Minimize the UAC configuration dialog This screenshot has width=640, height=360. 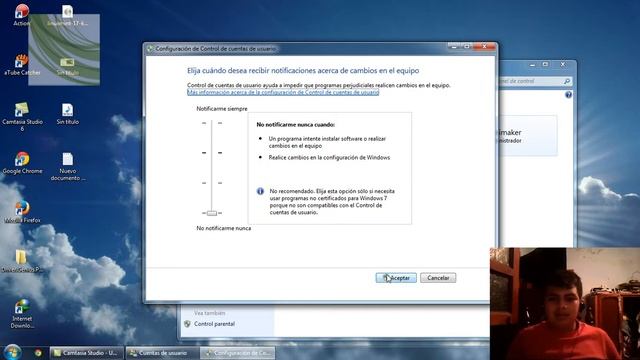coord(454,47)
